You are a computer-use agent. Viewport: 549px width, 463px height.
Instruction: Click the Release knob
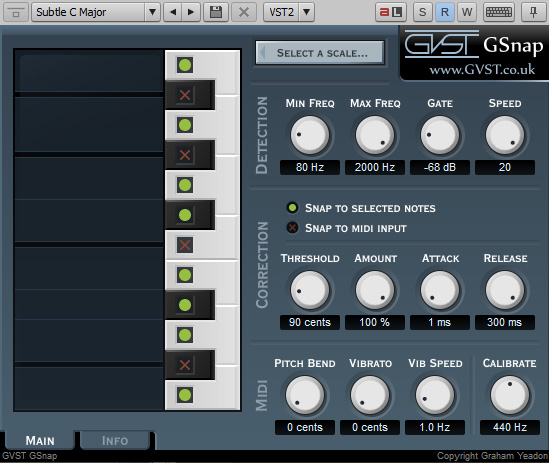[x=505, y=290]
